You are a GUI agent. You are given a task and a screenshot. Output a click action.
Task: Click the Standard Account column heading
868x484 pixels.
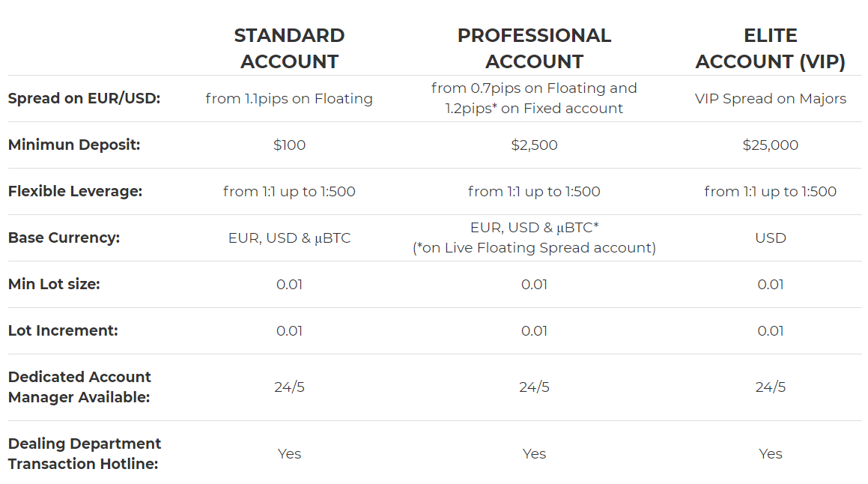(289, 48)
